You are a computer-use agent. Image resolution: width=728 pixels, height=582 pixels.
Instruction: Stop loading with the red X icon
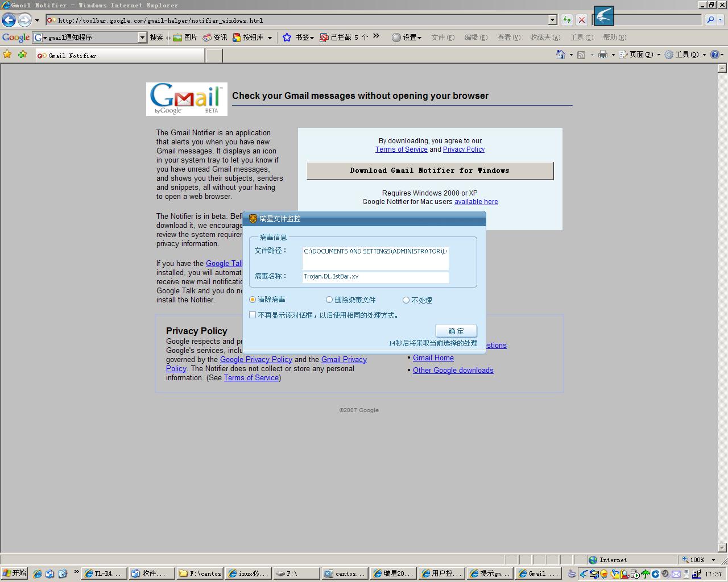click(x=582, y=20)
